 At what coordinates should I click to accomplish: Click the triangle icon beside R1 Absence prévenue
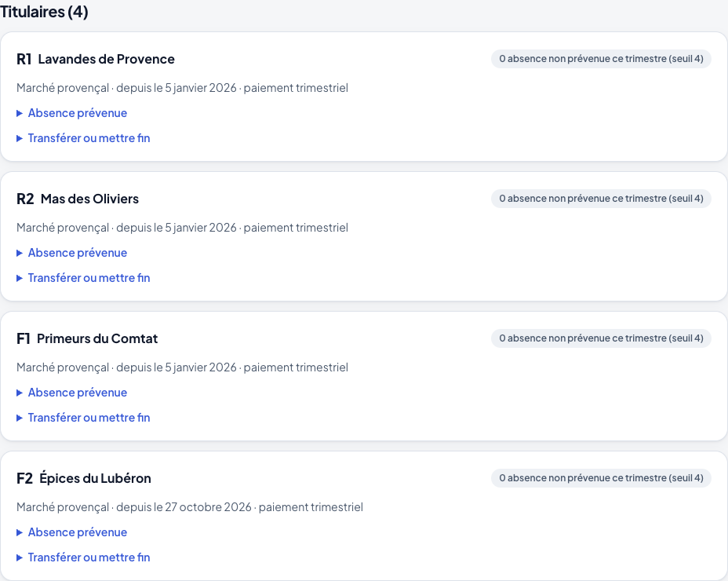click(x=20, y=113)
